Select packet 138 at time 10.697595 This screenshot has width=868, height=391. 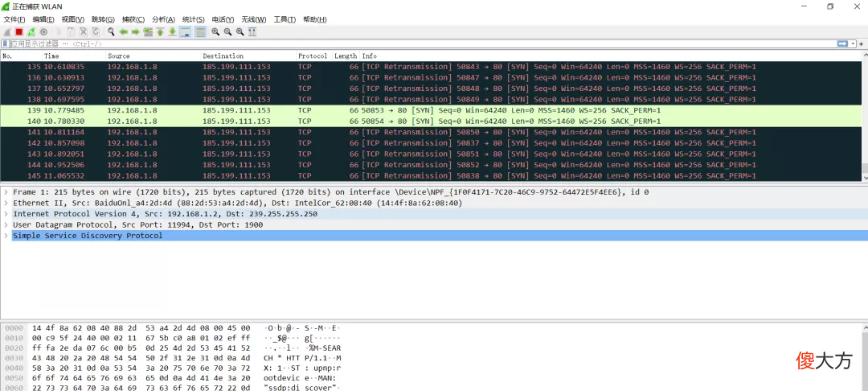point(431,99)
